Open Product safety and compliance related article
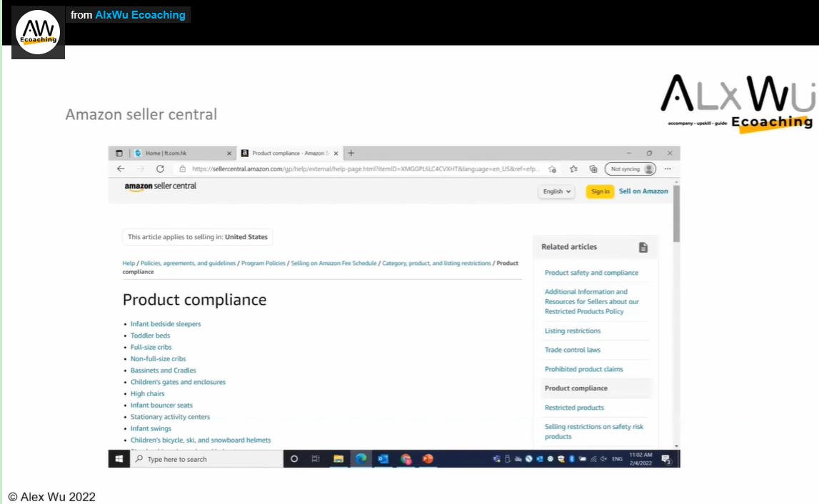 tap(591, 273)
